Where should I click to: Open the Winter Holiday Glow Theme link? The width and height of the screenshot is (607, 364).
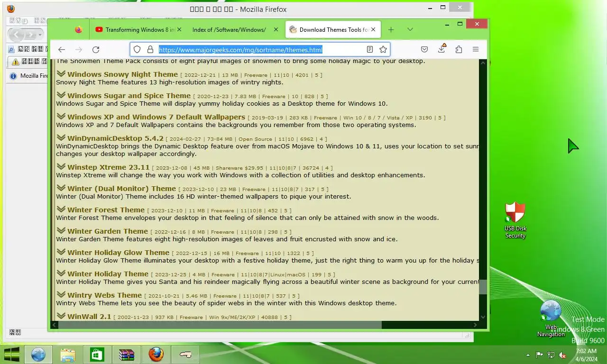[x=118, y=253]
